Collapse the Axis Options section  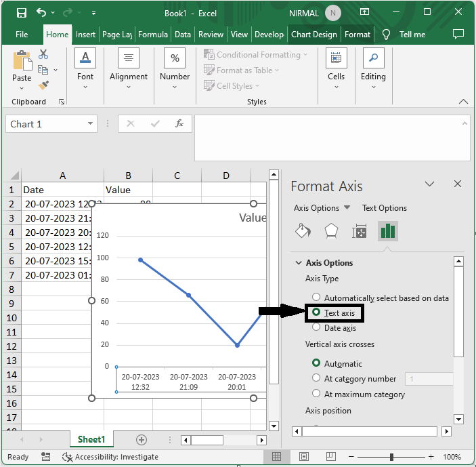(x=299, y=263)
